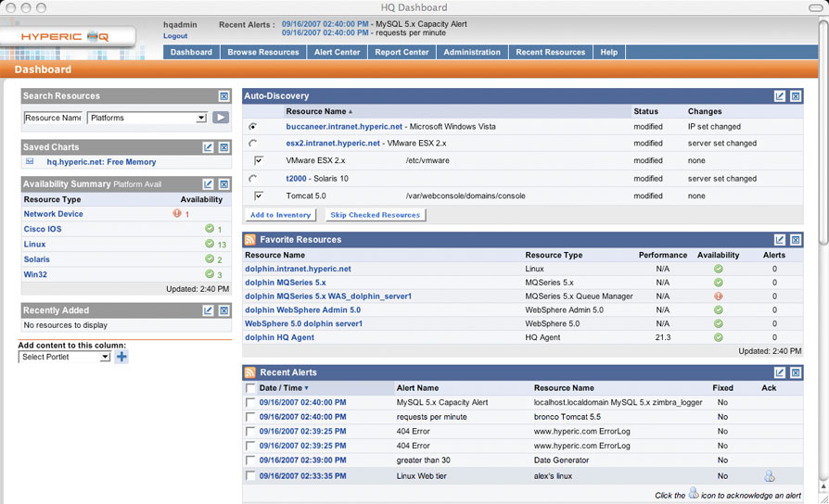Uncheck the Tomcat 5.0 checkbox
This screenshot has height=504, width=829.
[259, 195]
